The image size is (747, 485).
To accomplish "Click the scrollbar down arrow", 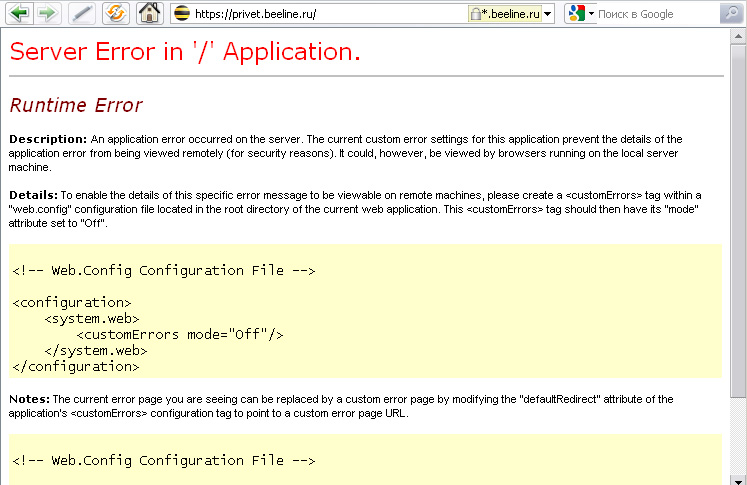I will tap(738, 480).
